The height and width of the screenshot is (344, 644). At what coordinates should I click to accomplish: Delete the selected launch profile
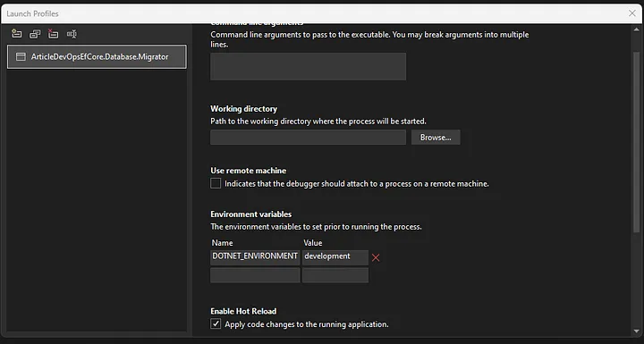point(53,34)
